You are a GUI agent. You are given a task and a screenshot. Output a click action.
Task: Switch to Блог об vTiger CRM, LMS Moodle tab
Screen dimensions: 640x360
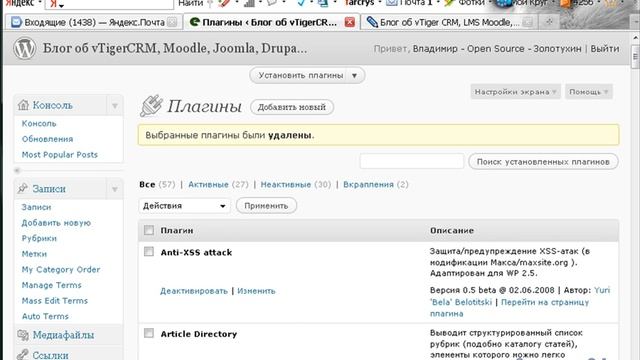click(x=449, y=22)
